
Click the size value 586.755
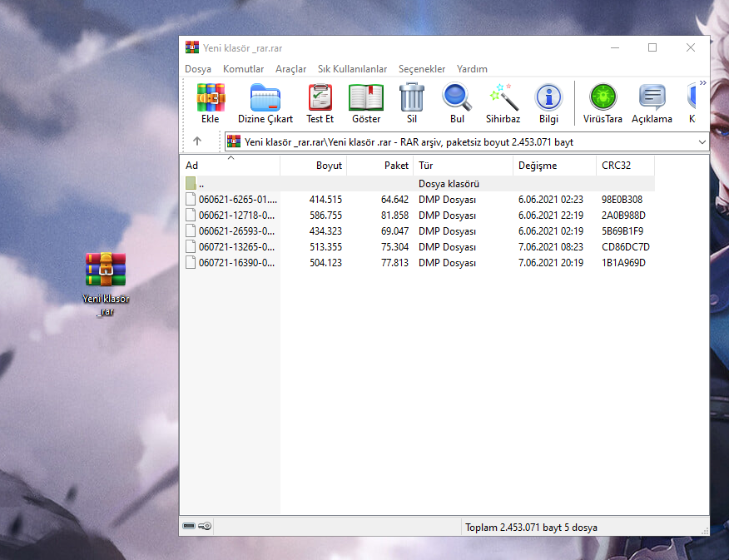tap(325, 216)
